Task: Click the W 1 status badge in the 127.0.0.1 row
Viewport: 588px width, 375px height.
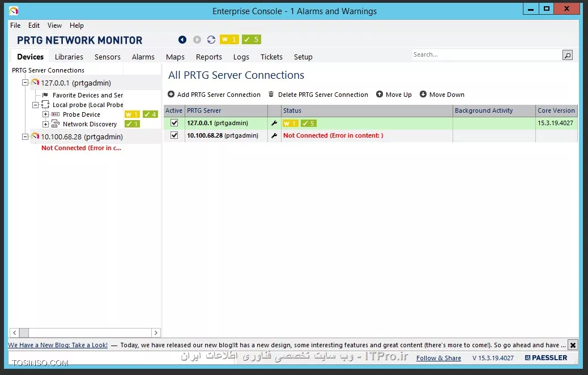Action: 291,123
